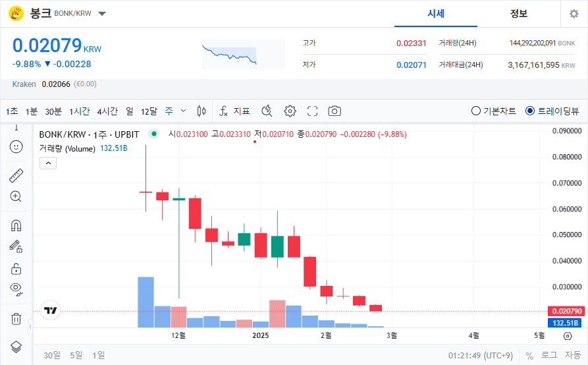Select the 일 daily timeframe
The height and width of the screenshot is (365, 588).
129,111
